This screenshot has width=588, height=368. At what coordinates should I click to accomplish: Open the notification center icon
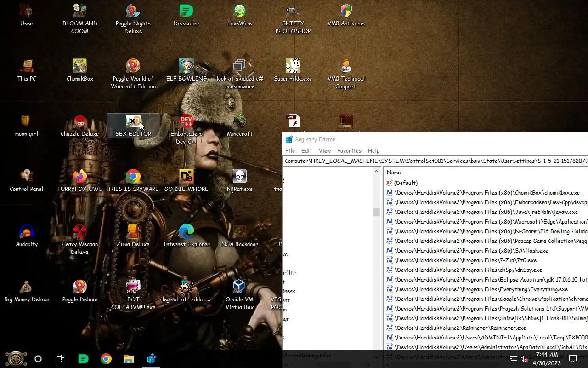pyautogui.click(x=573, y=359)
